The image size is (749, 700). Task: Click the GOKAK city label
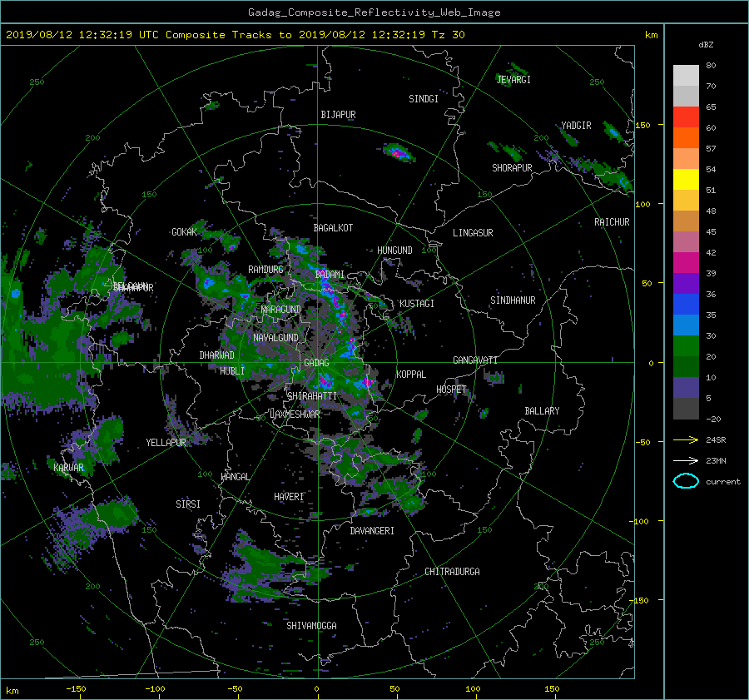(x=185, y=232)
